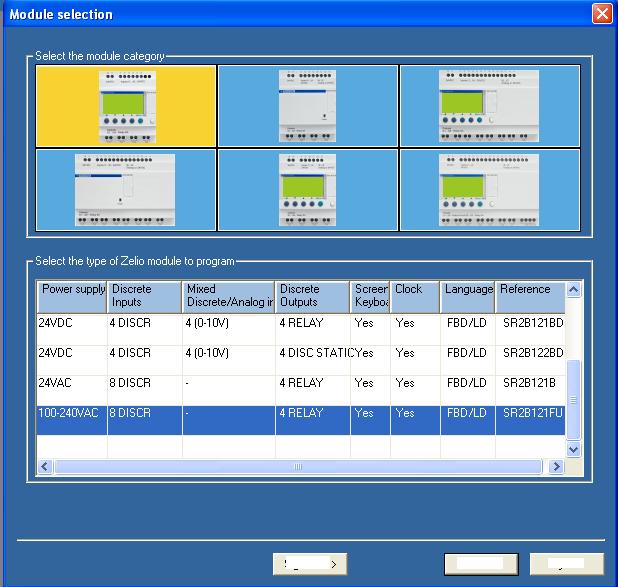Click the Clock column header
The image size is (618, 587).
tap(415, 297)
